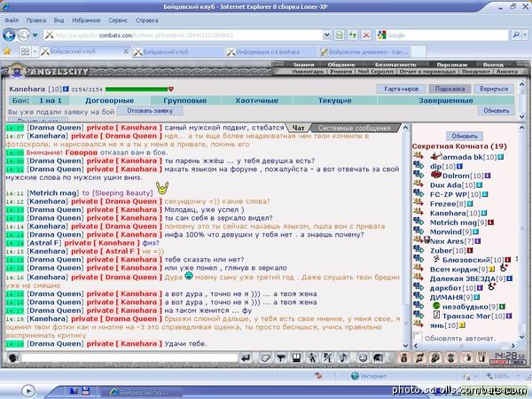Click in the chat message input field
Screen dimensions: 532x399
(x=129, y=357)
